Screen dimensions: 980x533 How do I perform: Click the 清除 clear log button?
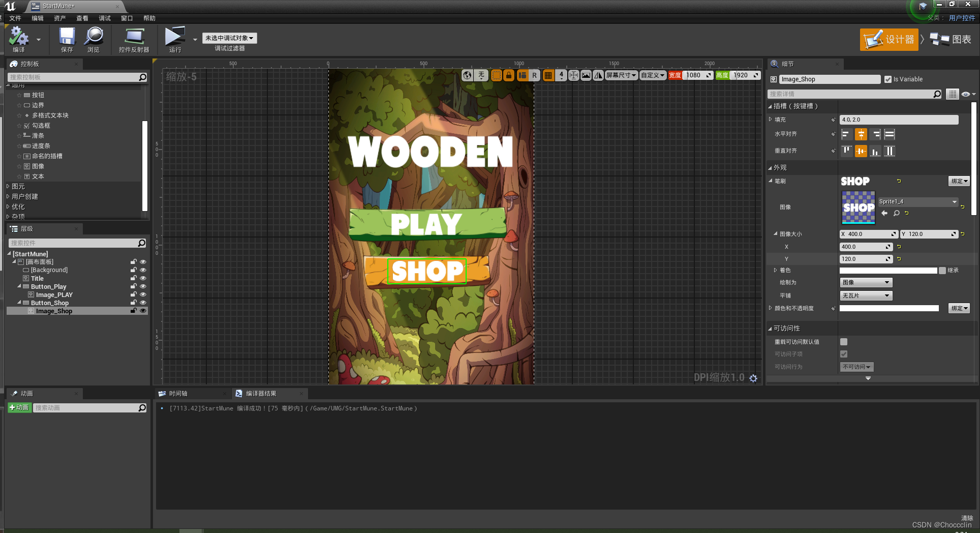click(x=967, y=518)
